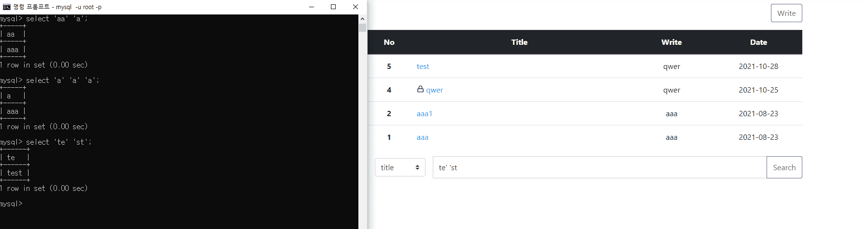
Task: Click the terminal scrollbar up arrow
Action: [x=362, y=19]
